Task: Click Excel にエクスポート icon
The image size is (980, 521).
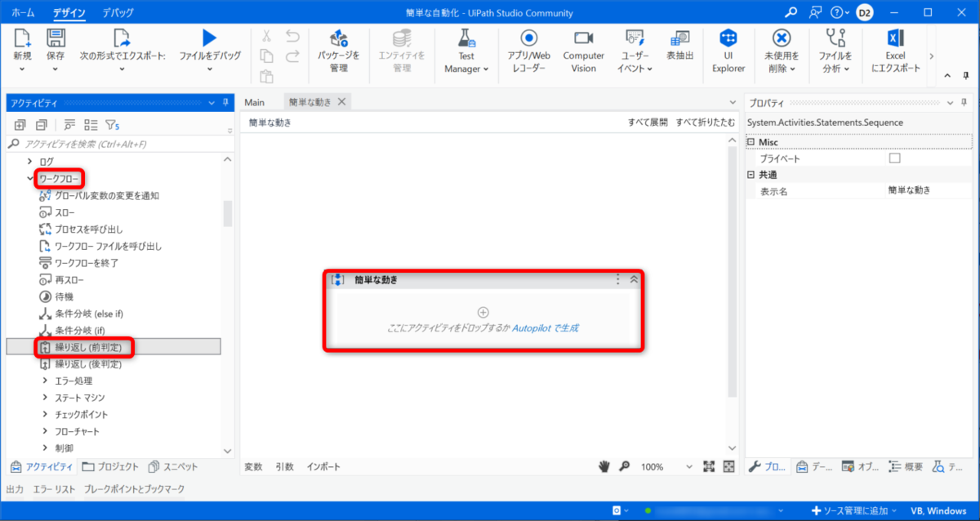Action: tap(895, 38)
